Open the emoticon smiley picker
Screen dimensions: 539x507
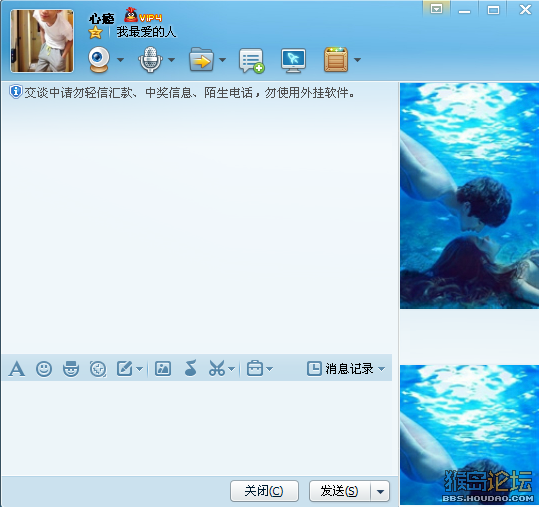[44, 369]
